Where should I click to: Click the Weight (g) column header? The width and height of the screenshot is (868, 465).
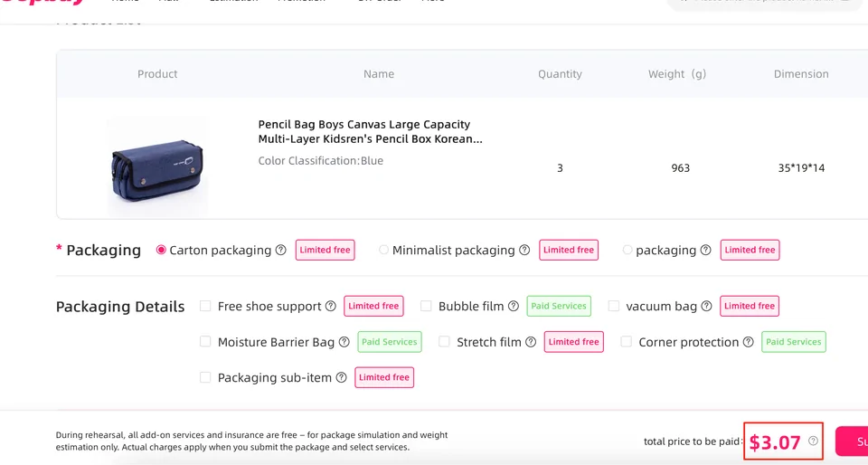(x=677, y=74)
